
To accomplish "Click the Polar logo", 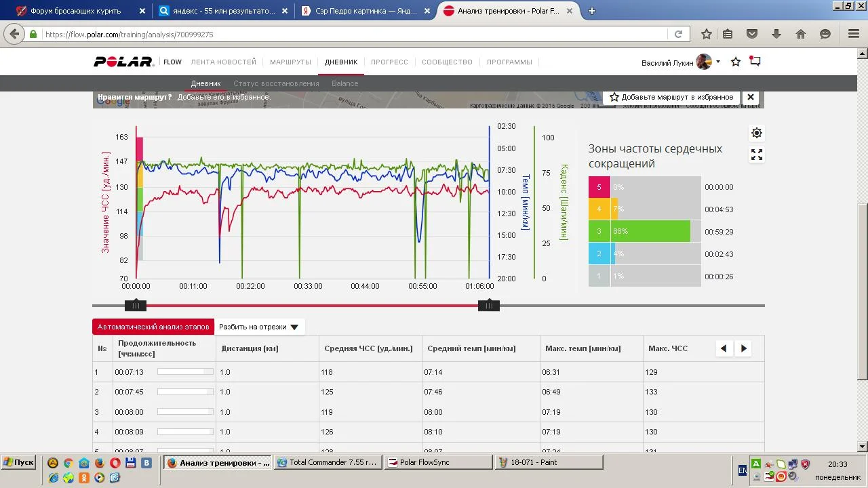I will click(x=123, y=62).
